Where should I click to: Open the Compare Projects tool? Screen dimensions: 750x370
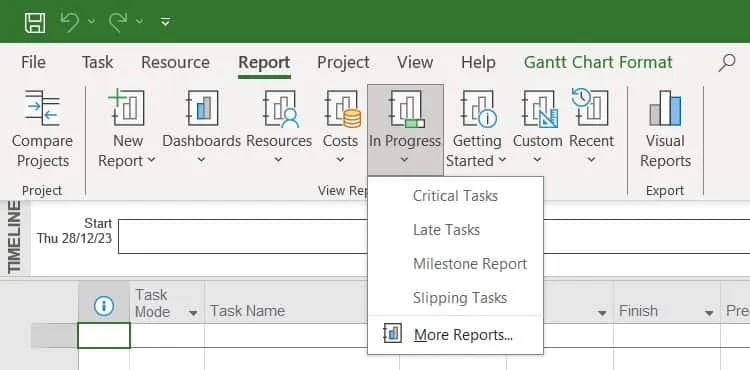[43, 129]
